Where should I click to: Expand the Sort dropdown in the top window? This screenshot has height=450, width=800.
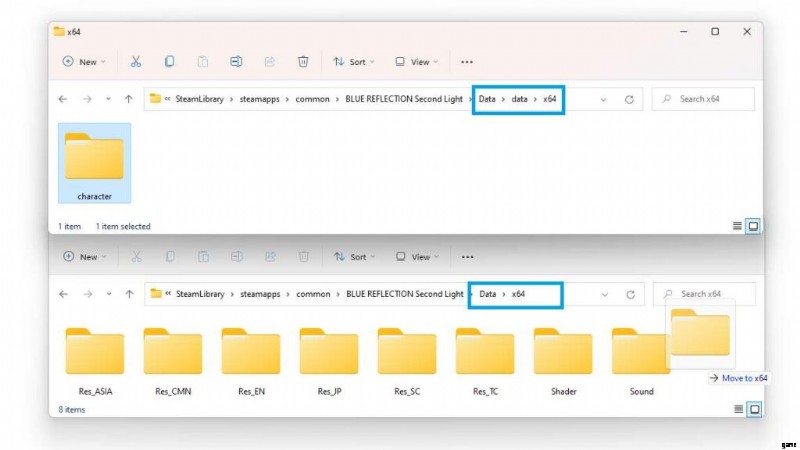[354, 62]
